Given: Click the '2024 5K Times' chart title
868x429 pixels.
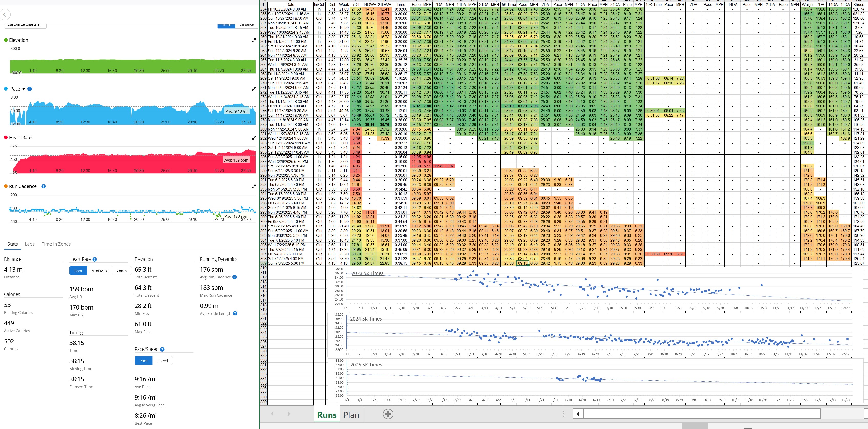Looking at the screenshot, I should (366, 319).
